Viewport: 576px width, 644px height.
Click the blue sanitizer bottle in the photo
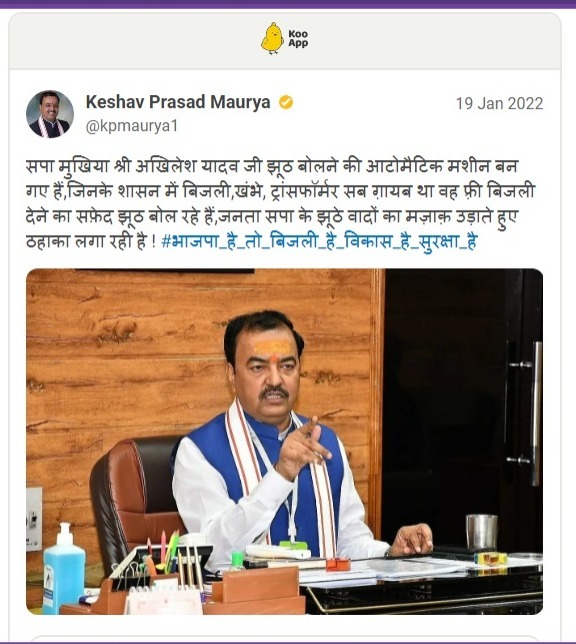click(x=64, y=568)
